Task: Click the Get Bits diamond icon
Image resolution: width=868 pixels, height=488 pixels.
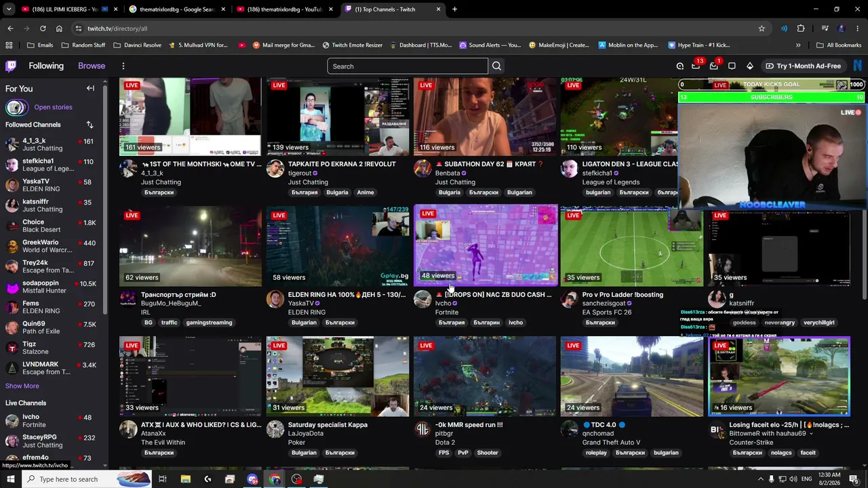Action: tap(749, 66)
